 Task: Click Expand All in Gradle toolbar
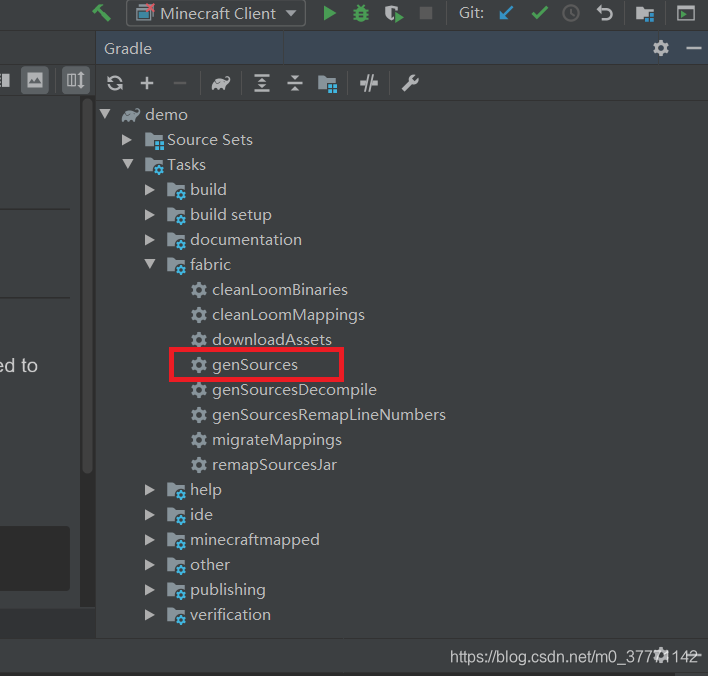click(x=262, y=83)
